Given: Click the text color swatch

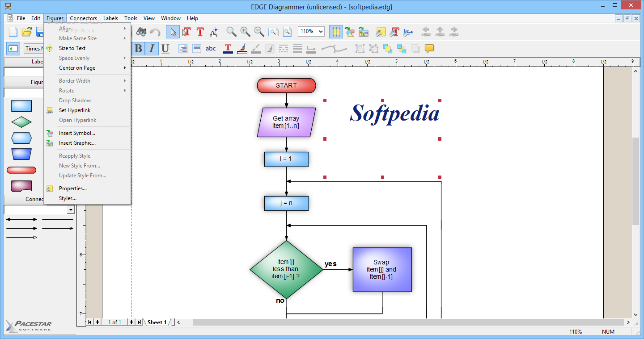Looking at the screenshot, I should 228,48.
